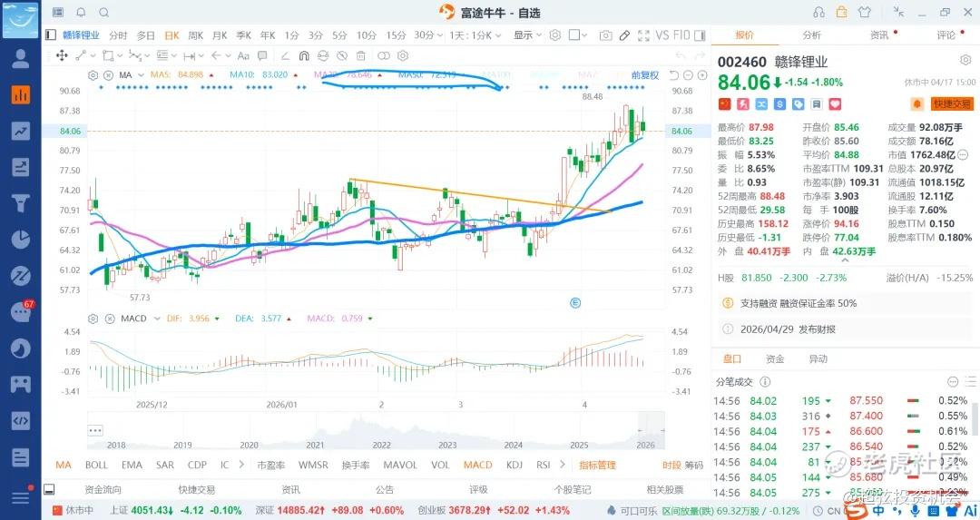Open the search magnifier in title bar
Viewport: 980px width, 520px height.
tap(103, 12)
